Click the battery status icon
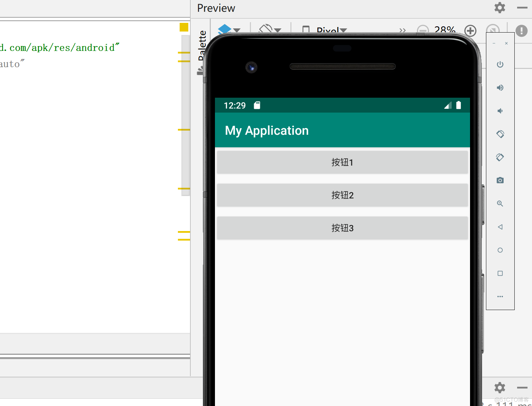Screen dimensions: 532x406 pyautogui.click(x=459, y=105)
